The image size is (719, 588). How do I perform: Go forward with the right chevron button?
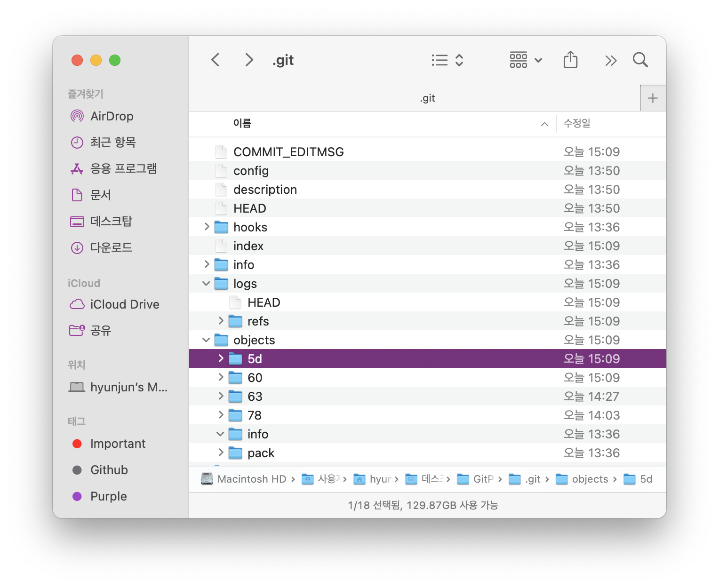tap(249, 60)
